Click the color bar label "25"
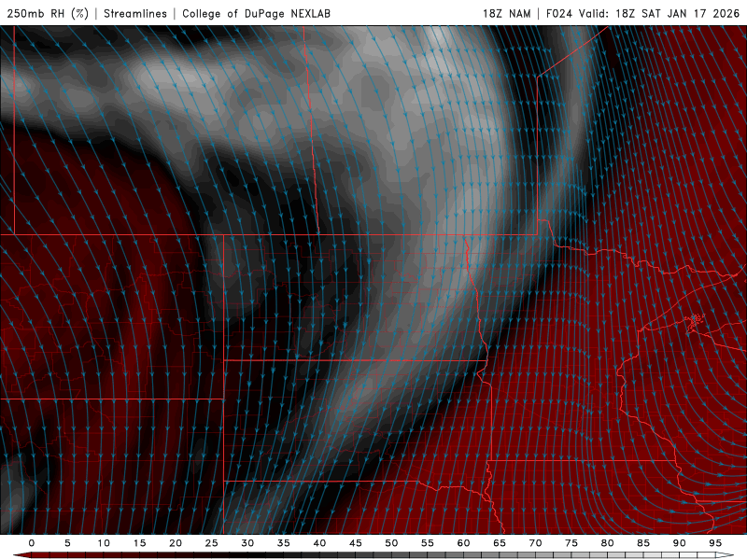This screenshot has height=560, width=747. click(212, 543)
